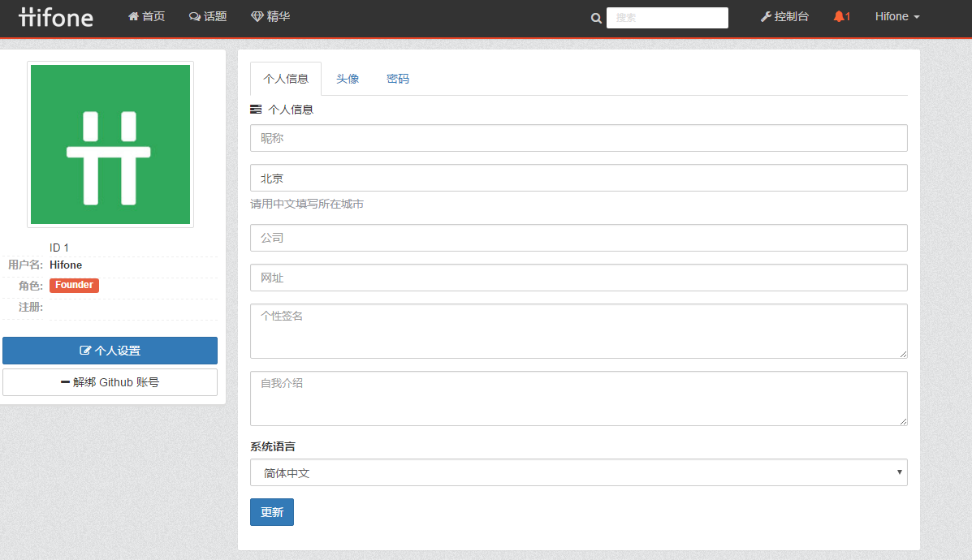
Task: Click the 用户名 label
Action: [x=25, y=265]
